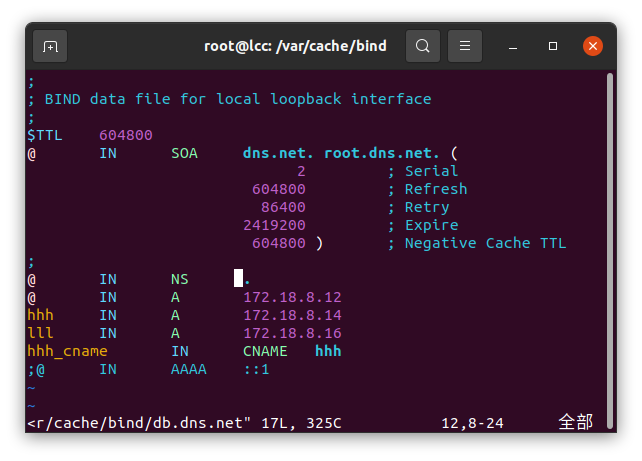Click the IN class on the NS line
This screenshot has height=461, width=642.
pos(108,279)
